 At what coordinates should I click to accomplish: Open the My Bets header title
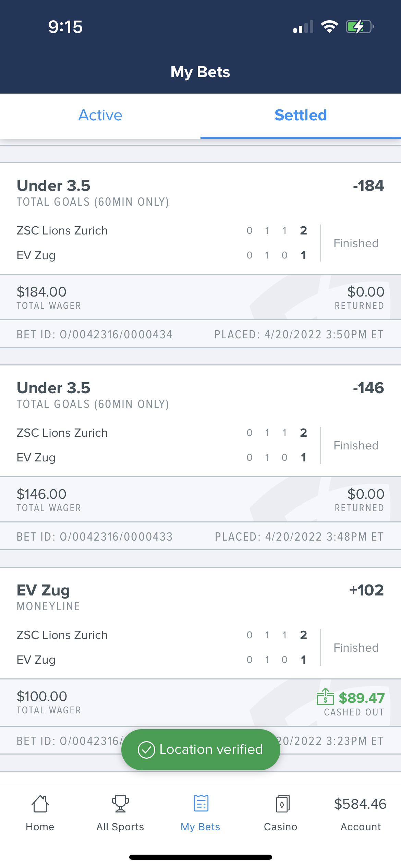[x=200, y=72]
